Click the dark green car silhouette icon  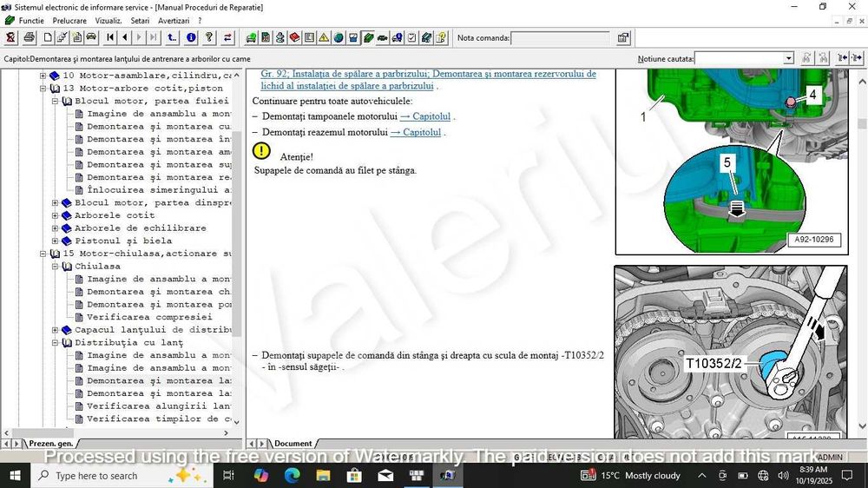coord(383,37)
